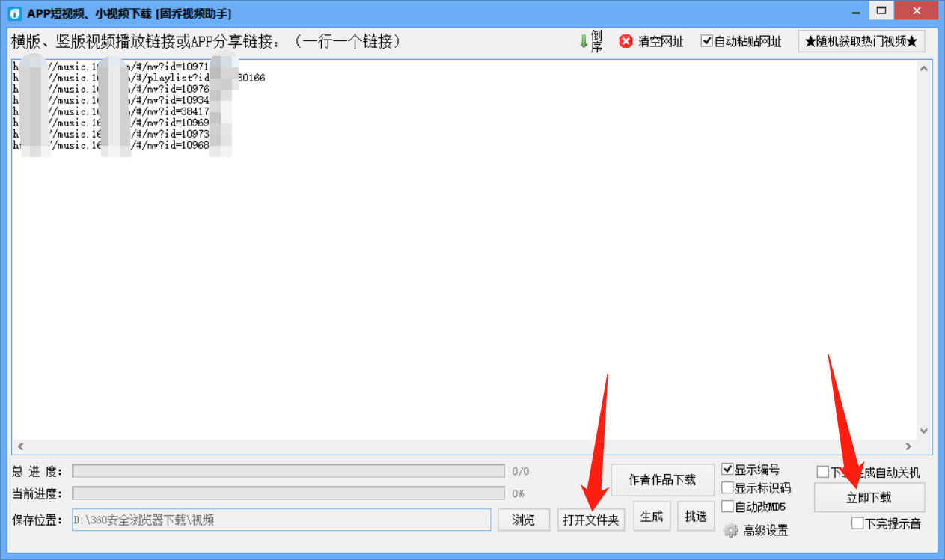Check 下载完成自动关机 to shut down after downloading

coord(822,470)
